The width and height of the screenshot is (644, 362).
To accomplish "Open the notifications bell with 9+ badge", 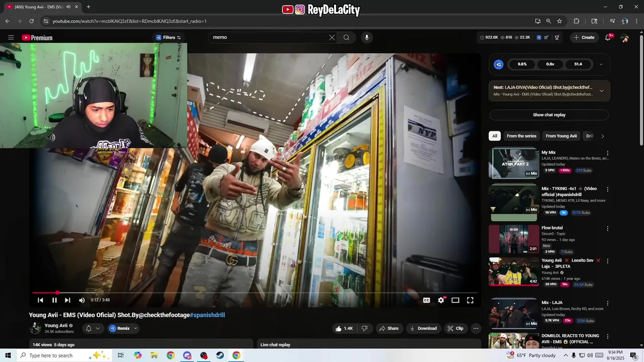I will click(608, 38).
